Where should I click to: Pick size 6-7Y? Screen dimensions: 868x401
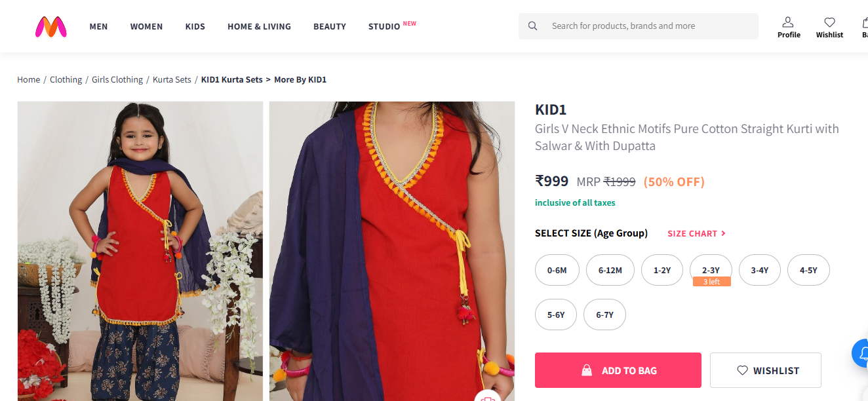click(x=604, y=315)
